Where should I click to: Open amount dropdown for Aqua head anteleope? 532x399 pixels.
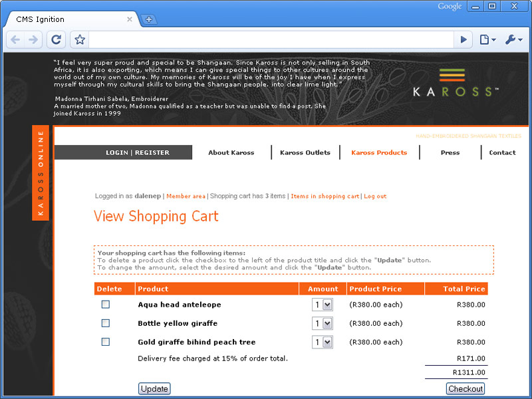point(323,305)
